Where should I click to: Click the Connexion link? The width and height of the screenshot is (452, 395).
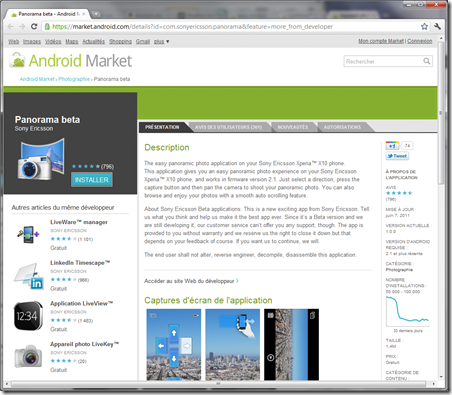tap(420, 41)
